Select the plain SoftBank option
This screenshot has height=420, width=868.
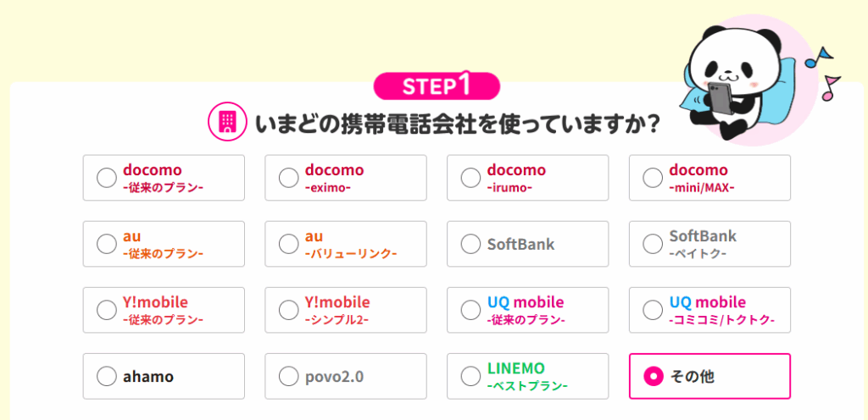point(527,244)
